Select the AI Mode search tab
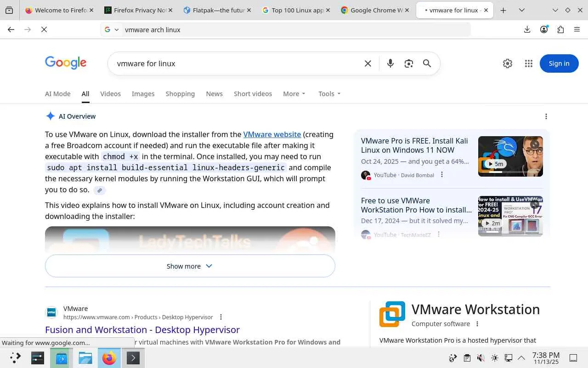 pos(58,94)
